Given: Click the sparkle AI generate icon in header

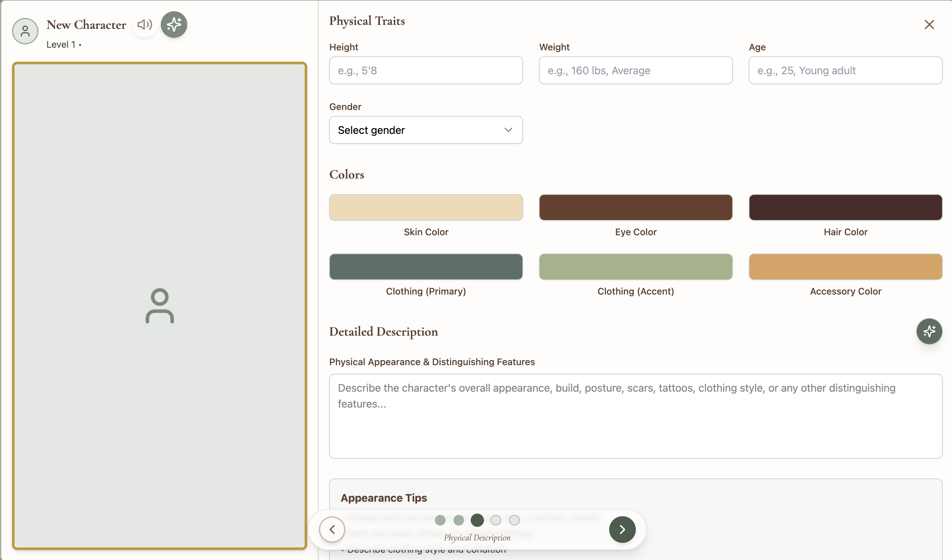Looking at the screenshot, I should pos(174,25).
